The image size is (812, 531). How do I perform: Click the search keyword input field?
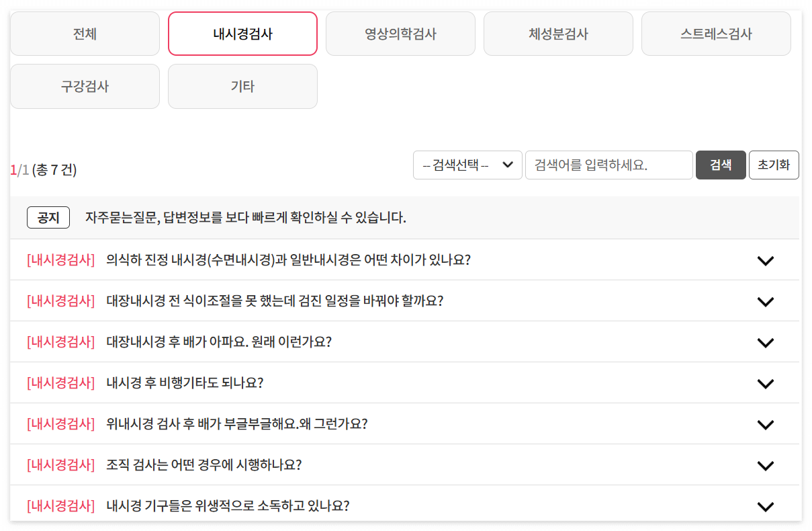(x=608, y=165)
